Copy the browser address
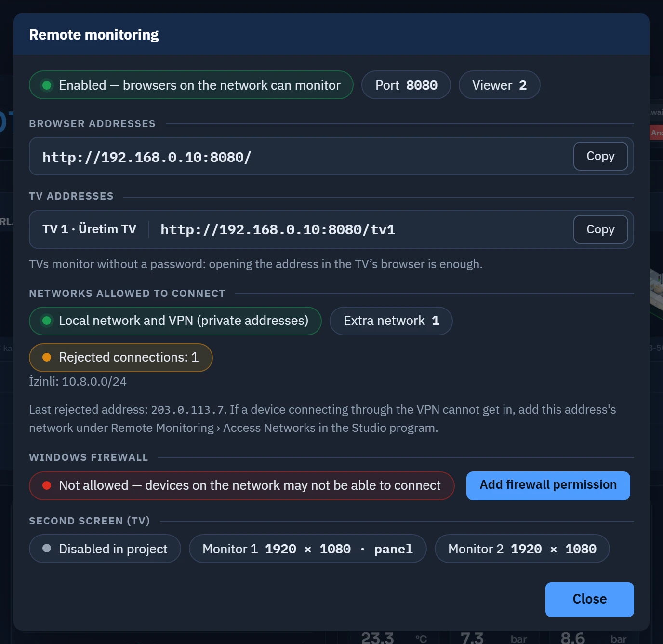663x644 pixels. point(600,156)
